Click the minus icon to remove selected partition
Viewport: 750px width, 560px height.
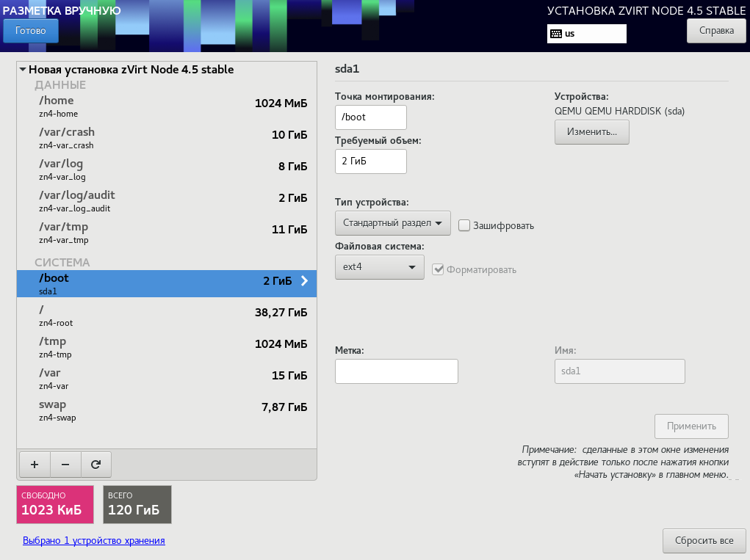65,465
